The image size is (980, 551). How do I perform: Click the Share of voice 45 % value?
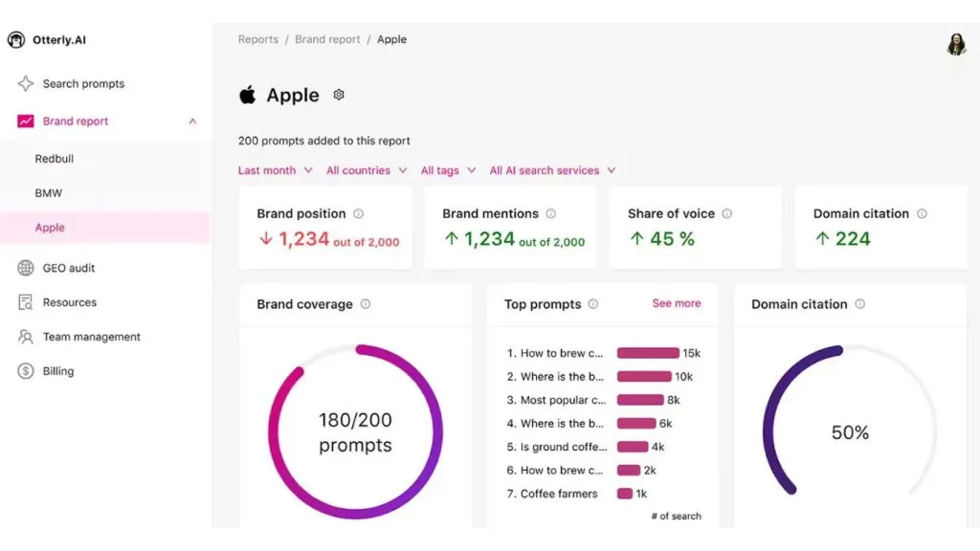click(672, 238)
